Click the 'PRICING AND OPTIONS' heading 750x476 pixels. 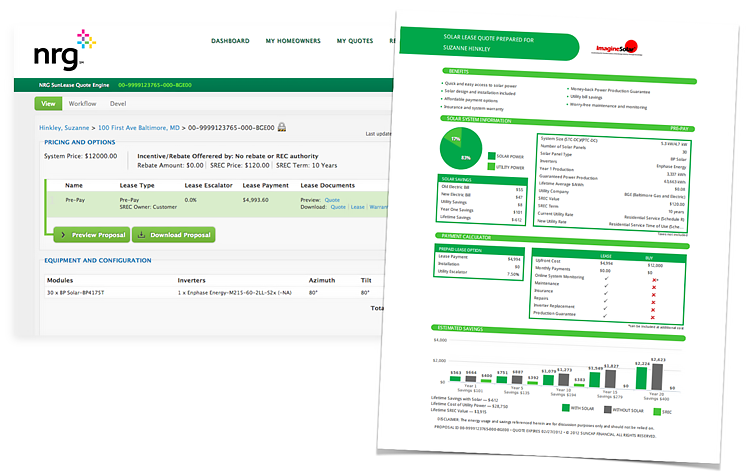(x=80, y=142)
